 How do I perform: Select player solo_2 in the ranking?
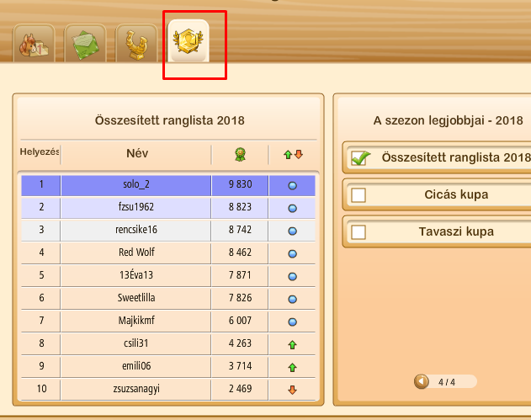click(x=136, y=184)
